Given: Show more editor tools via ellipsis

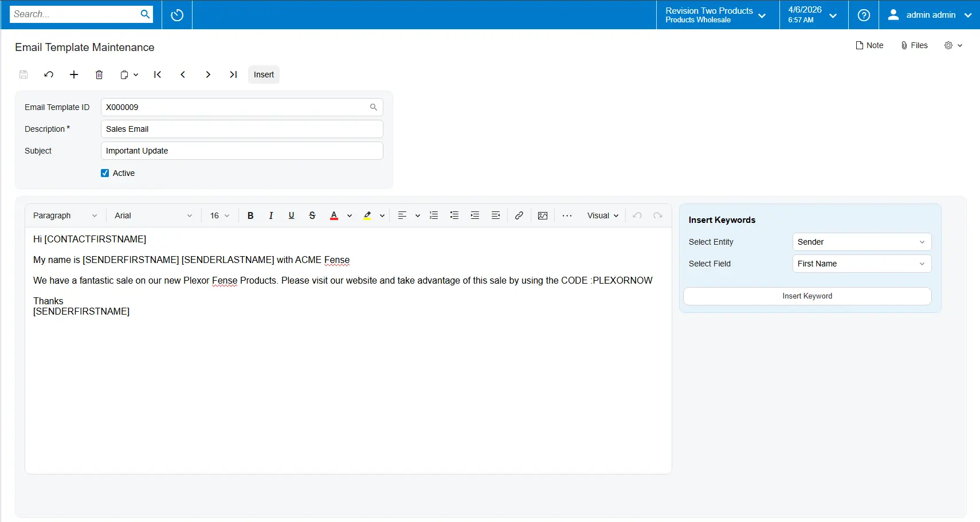Looking at the screenshot, I should (x=567, y=215).
